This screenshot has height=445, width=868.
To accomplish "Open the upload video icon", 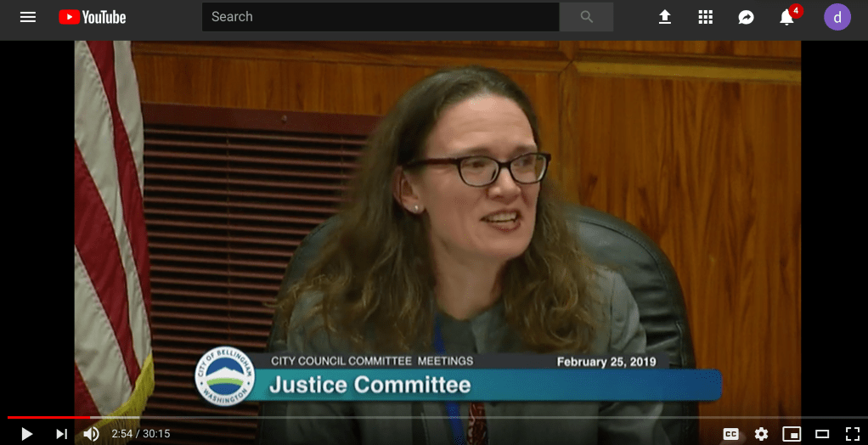I will 665,17.
